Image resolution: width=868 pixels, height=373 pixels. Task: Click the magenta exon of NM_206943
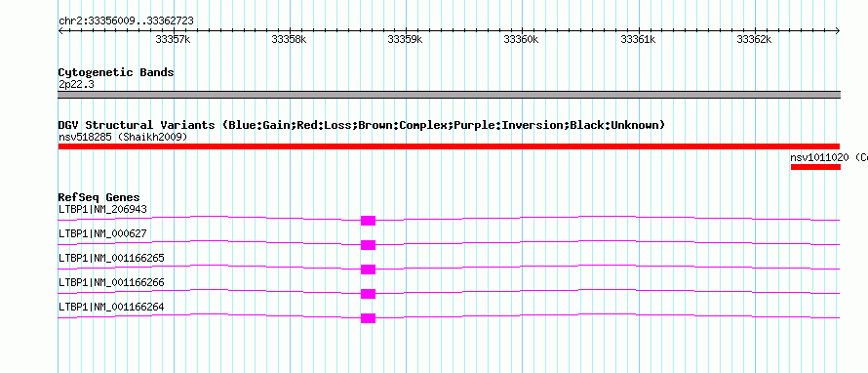pos(368,221)
